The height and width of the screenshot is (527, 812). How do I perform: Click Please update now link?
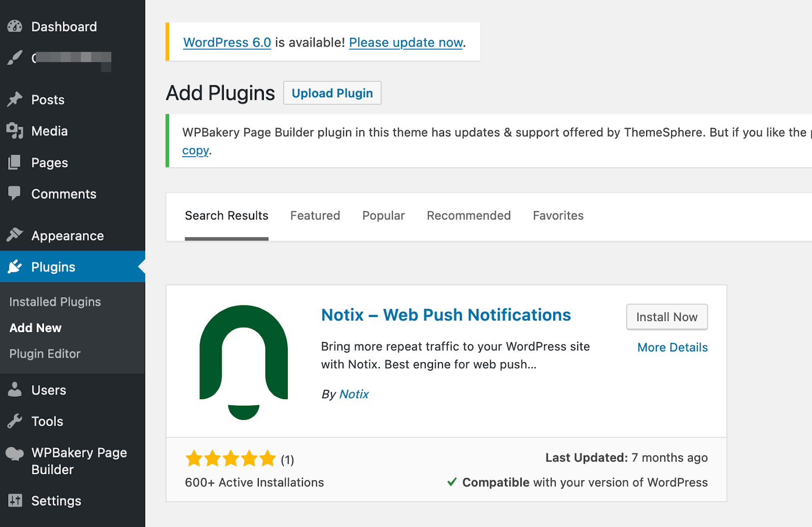(406, 42)
